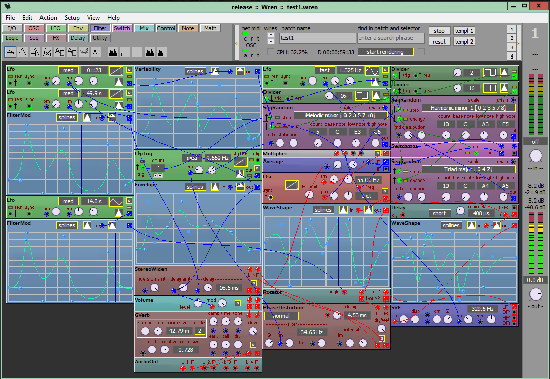Click orange arrow beside the page number buttons
The height and width of the screenshot is (379, 550).
pyautogui.click(x=518, y=44)
